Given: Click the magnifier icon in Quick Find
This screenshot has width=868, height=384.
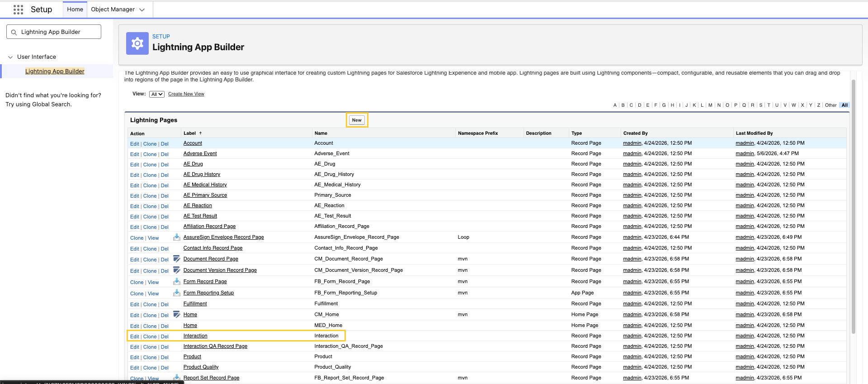Looking at the screenshot, I should coord(14,32).
